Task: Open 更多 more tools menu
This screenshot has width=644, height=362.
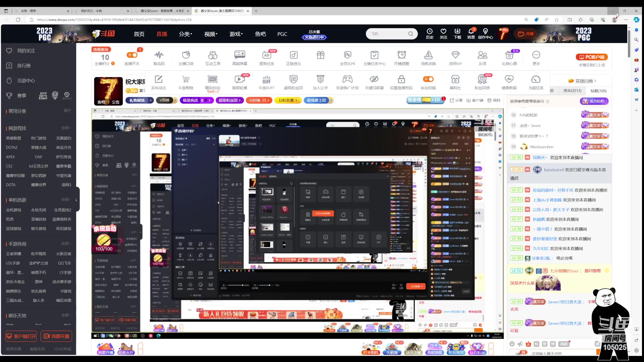Action: click(x=536, y=58)
